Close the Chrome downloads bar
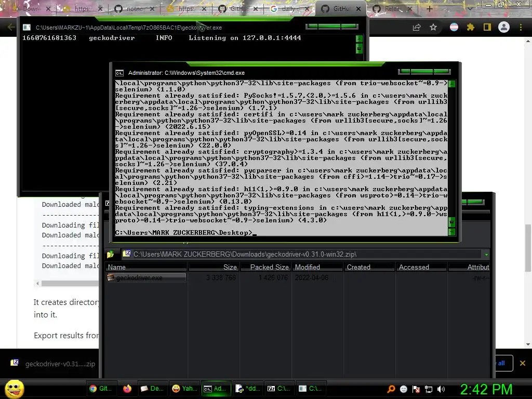The height and width of the screenshot is (399, 532). [523, 363]
